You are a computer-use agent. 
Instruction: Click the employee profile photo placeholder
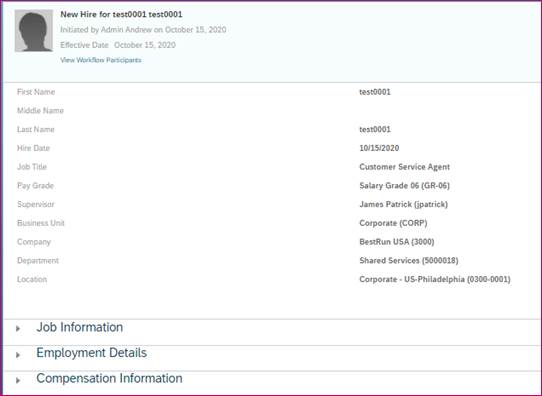click(34, 30)
